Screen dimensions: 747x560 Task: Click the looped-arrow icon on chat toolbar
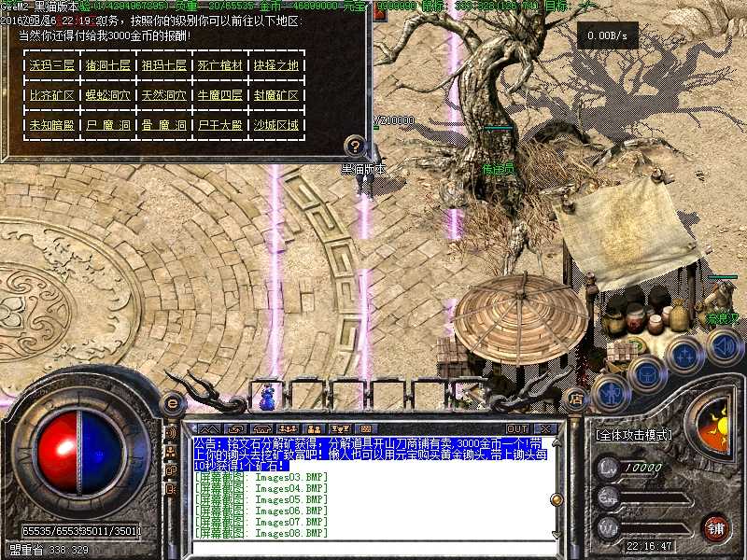click(235, 429)
